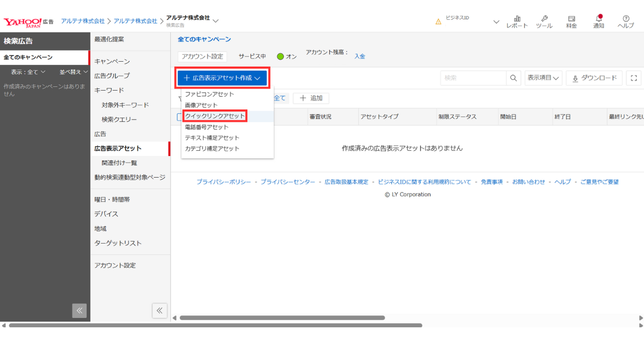Choose 画像アセット from the menu

pos(227,105)
